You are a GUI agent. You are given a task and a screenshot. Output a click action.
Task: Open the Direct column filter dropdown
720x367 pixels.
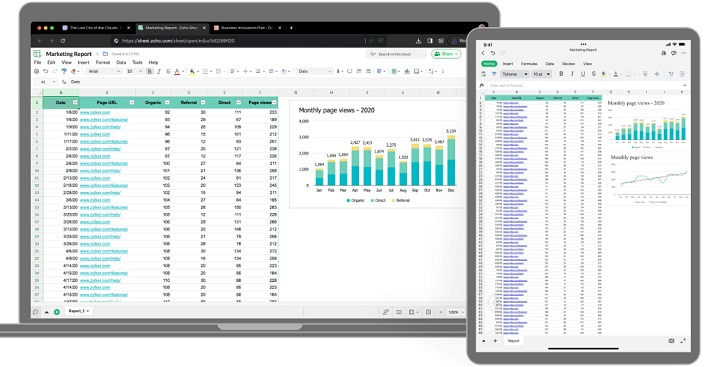point(238,102)
